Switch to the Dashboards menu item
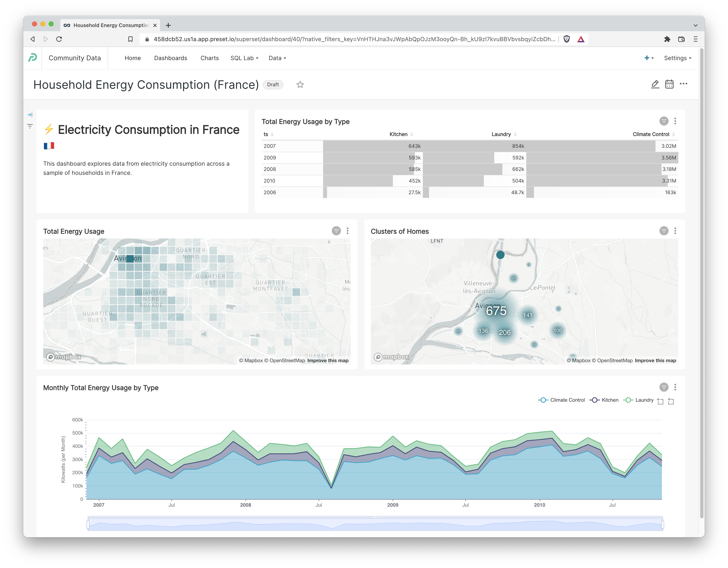This screenshot has width=728, height=568. tap(171, 58)
